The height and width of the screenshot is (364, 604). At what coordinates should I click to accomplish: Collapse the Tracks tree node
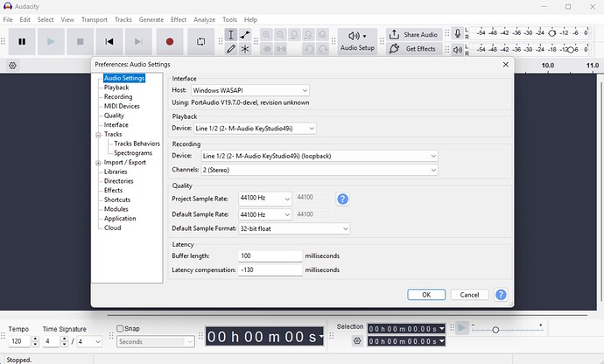pos(98,135)
